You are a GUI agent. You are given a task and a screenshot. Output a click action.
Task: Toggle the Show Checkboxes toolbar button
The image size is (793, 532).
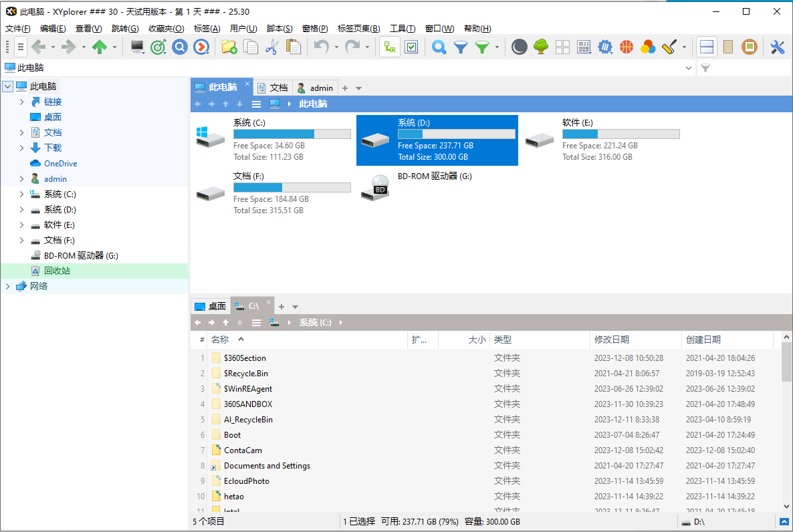pyautogui.click(x=411, y=47)
